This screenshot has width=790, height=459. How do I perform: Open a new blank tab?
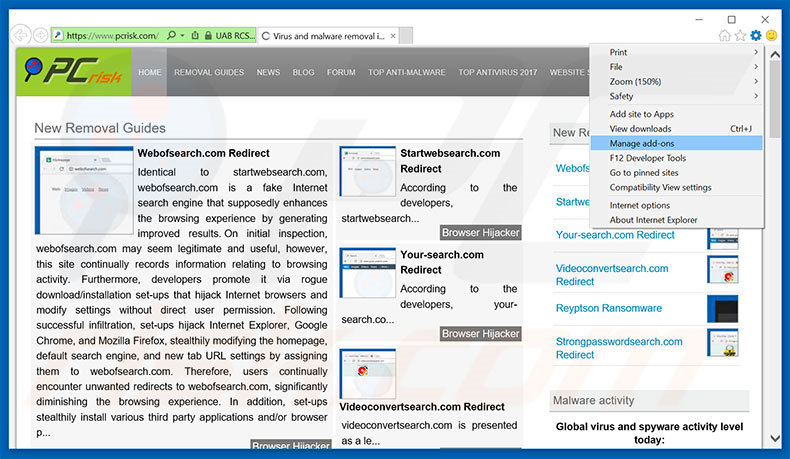pos(406,36)
